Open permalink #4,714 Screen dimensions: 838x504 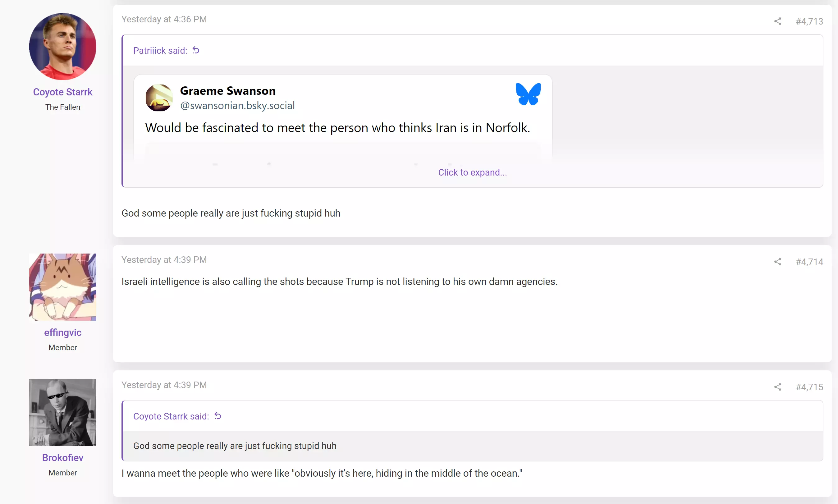[809, 262]
